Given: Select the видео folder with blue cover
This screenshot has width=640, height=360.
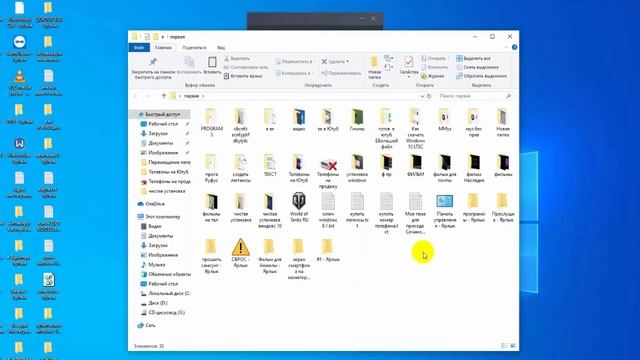Looking at the screenshot, I should (x=299, y=117).
